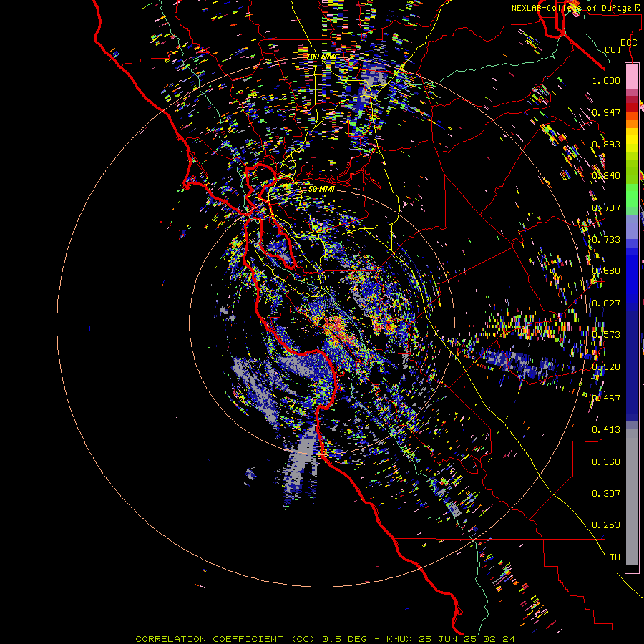
Task: Select the 0.360 scale label
Action: point(606,462)
